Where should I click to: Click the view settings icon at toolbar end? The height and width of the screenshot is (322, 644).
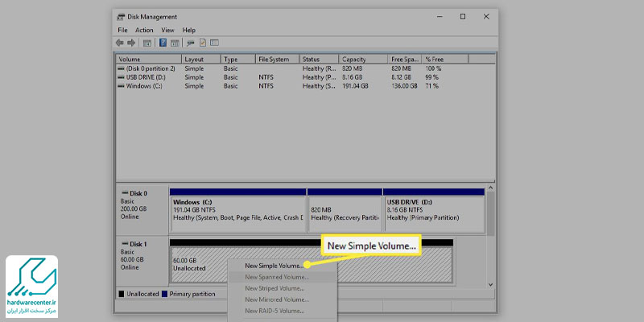tap(214, 43)
